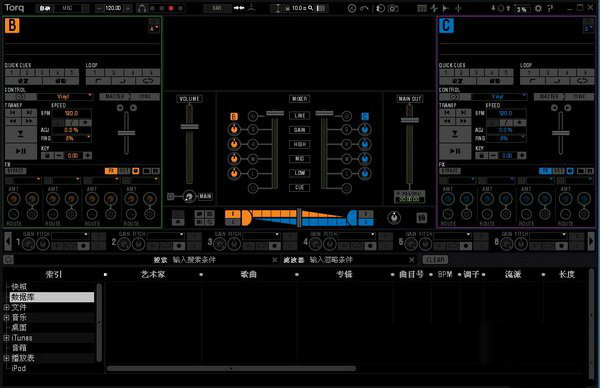The width and height of the screenshot is (600, 388).
Task: Click deck B loop-out bracket icon
Action: click(x=122, y=81)
